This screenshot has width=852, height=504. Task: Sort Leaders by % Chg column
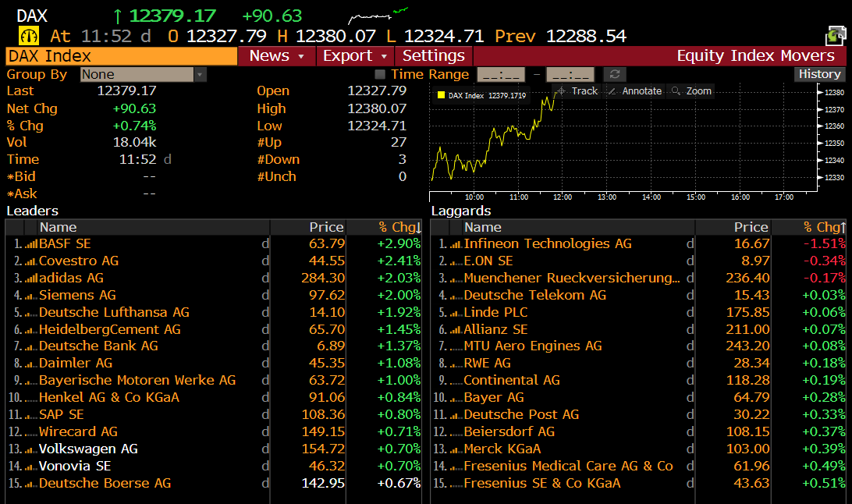400,227
